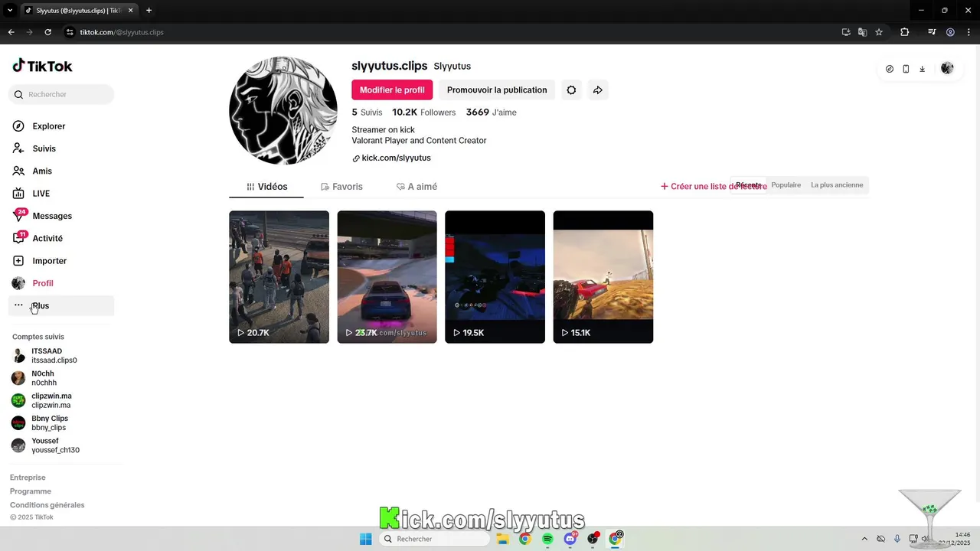The height and width of the screenshot is (551, 980).
Task: Open the Windows Start menu
Action: [x=366, y=539]
